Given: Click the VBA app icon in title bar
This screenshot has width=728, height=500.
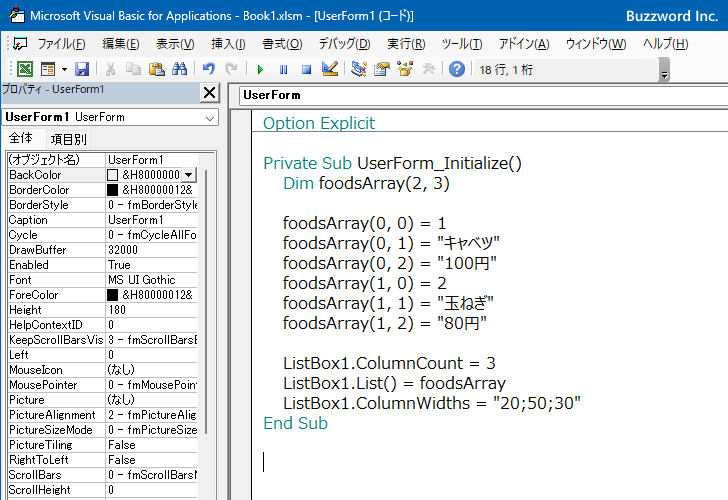Looking at the screenshot, I should [17, 15].
